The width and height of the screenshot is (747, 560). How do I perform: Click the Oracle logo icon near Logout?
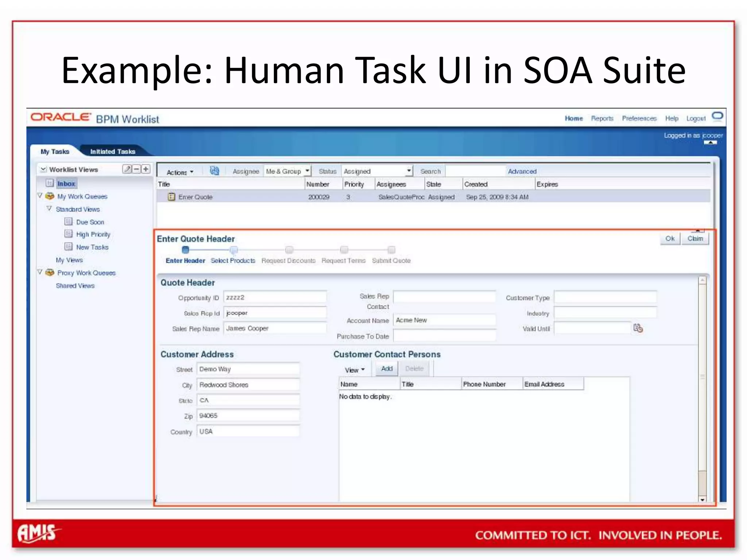[717, 116]
